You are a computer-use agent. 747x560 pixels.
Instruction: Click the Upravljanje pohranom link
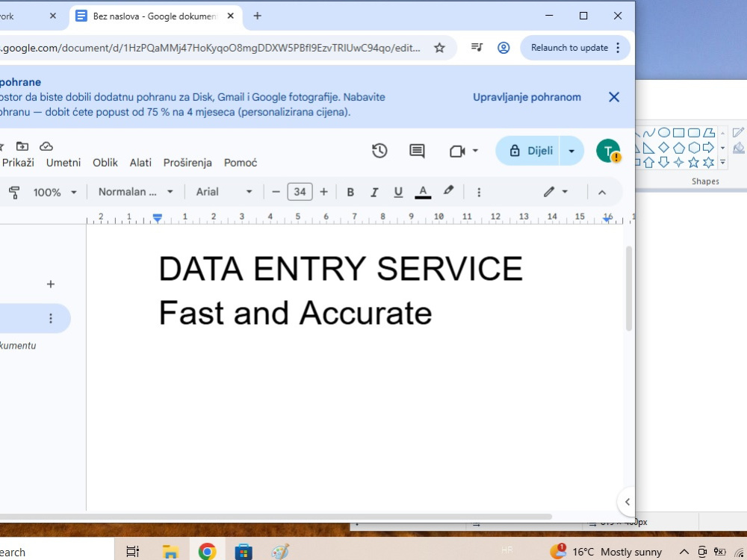527,97
